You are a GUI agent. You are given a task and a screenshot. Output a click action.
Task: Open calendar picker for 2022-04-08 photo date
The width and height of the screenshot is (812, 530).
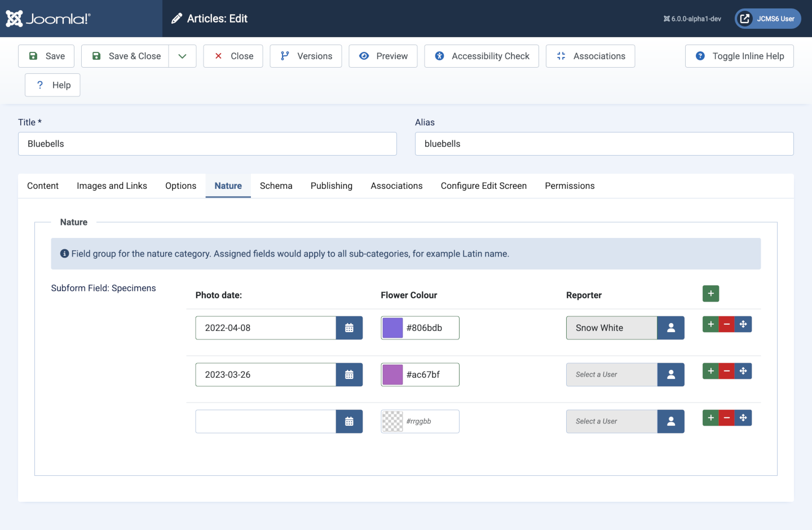[x=349, y=328]
